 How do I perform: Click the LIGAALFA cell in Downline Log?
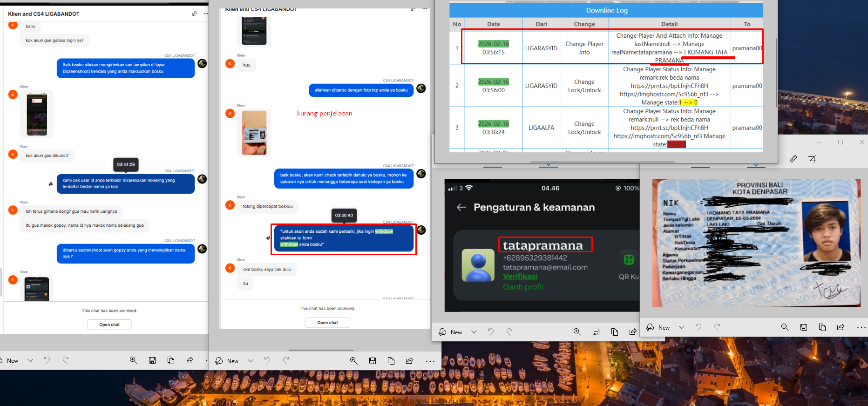tap(541, 128)
